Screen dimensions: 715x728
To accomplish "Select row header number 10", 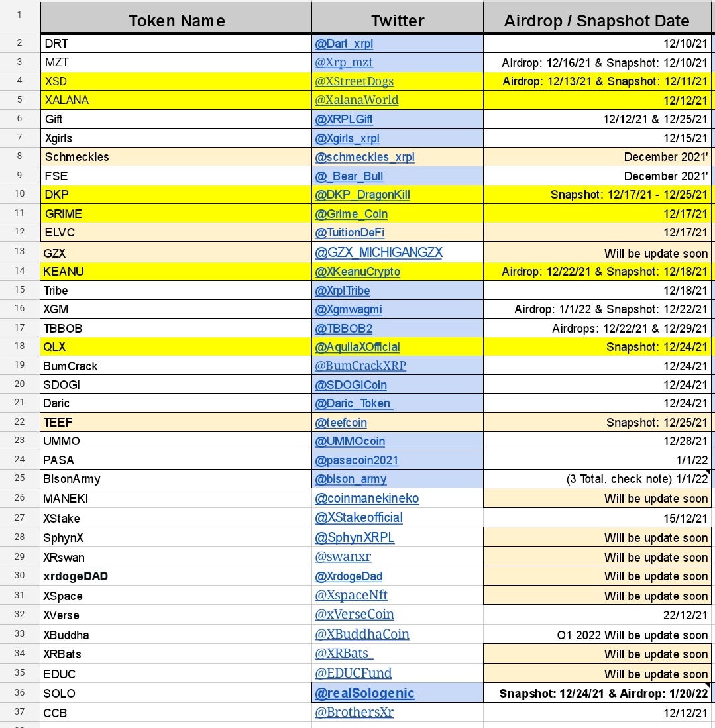I will coord(19,194).
